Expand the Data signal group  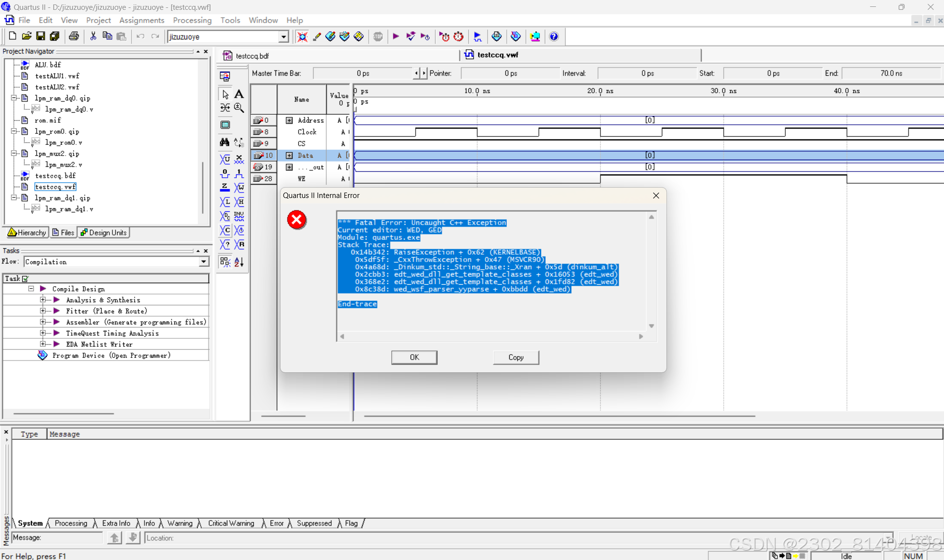[289, 156]
